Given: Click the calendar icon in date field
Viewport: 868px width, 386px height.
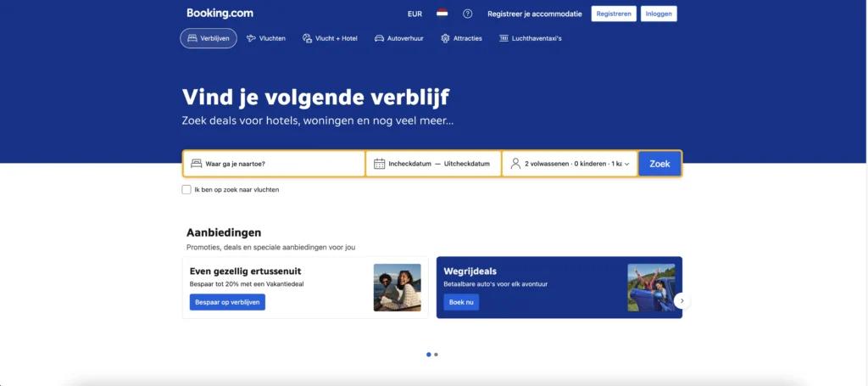Looking at the screenshot, I should click(x=379, y=164).
